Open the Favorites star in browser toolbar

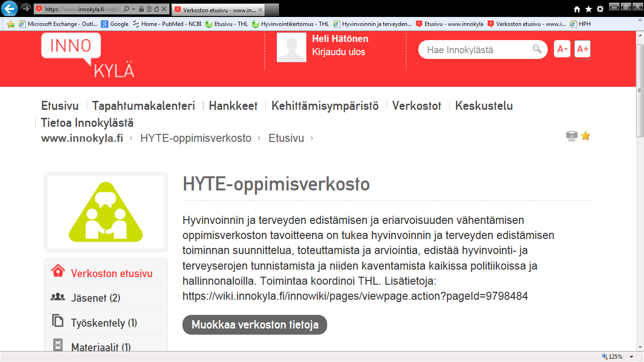point(588,9)
